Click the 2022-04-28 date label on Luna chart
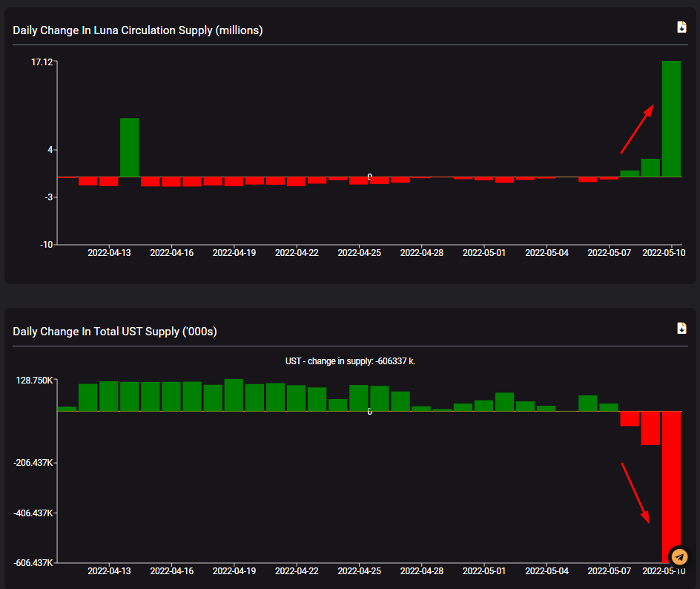This screenshot has height=589, width=700. click(422, 253)
